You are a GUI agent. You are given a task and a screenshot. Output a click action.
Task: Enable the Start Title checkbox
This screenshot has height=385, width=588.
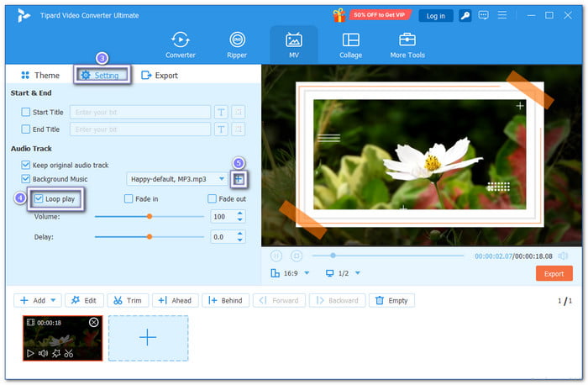25,112
